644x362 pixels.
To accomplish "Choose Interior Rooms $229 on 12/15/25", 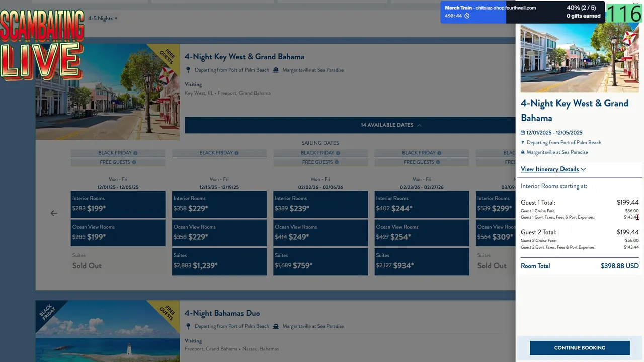I will 219,204.
